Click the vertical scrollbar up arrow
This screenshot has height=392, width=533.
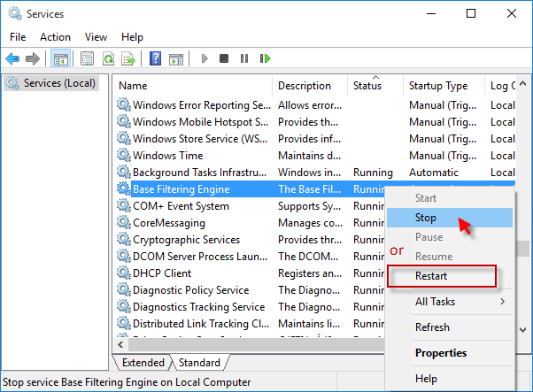click(522, 83)
